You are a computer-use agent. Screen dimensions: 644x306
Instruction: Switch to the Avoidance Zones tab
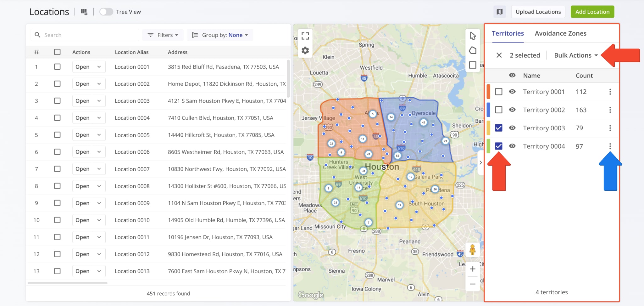(x=560, y=33)
